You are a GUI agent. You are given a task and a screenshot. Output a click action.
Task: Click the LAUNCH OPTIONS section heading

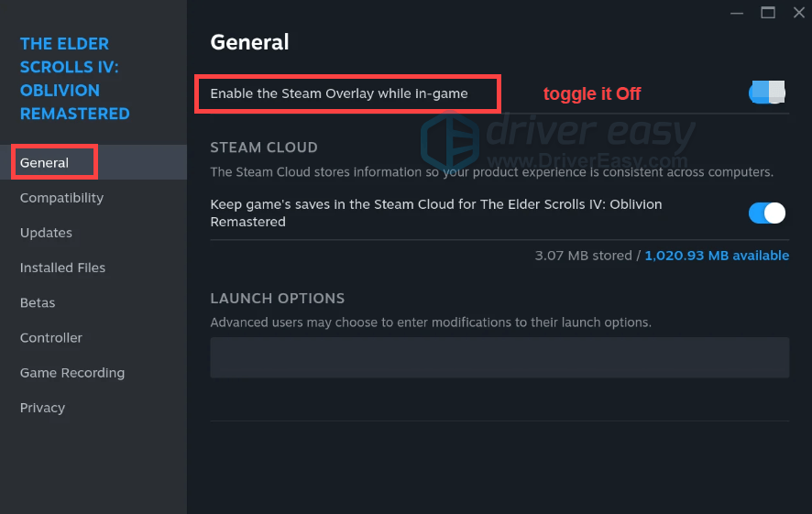coord(278,299)
